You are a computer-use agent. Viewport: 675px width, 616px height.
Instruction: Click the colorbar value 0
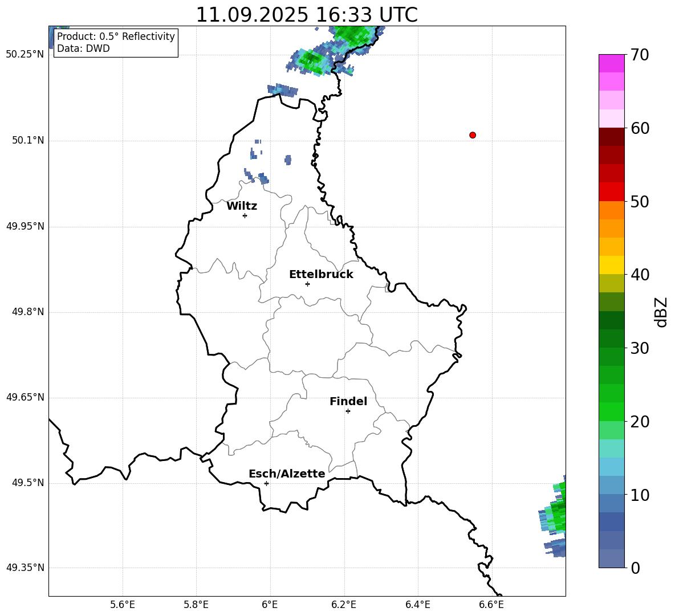click(x=636, y=568)
